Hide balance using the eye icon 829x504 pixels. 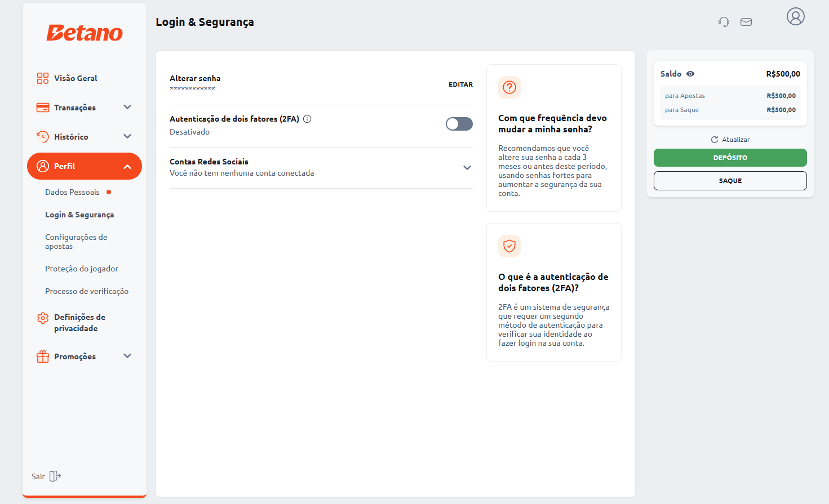point(690,74)
